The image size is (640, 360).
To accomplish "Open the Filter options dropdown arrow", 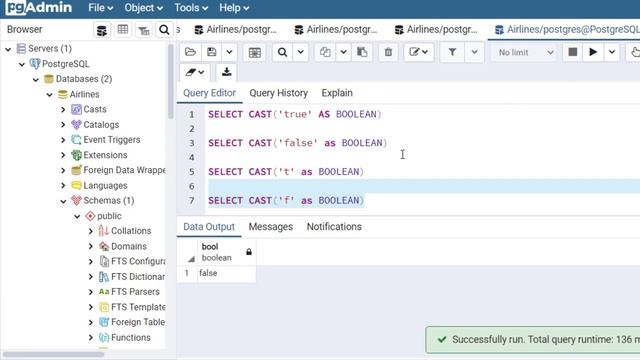I will point(474,52).
